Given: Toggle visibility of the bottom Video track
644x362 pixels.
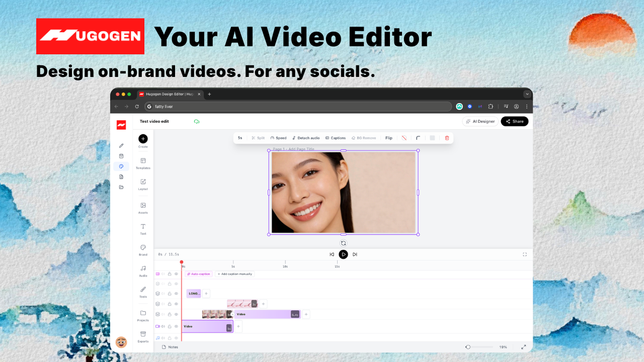Looking at the screenshot, I should tap(176, 327).
